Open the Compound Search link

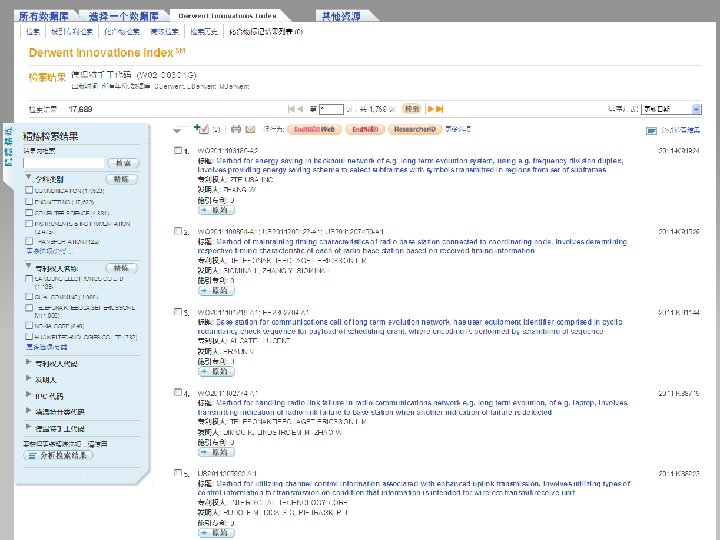coord(122,31)
